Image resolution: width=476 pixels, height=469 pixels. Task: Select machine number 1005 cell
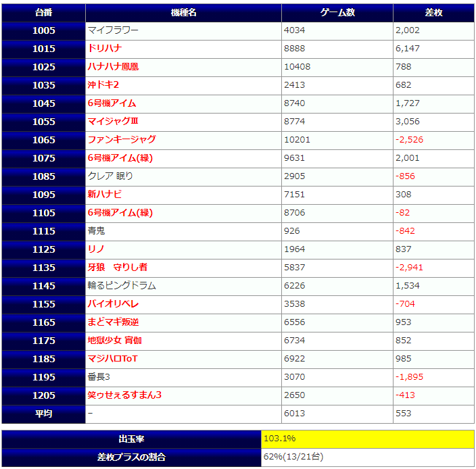(43, 30)
